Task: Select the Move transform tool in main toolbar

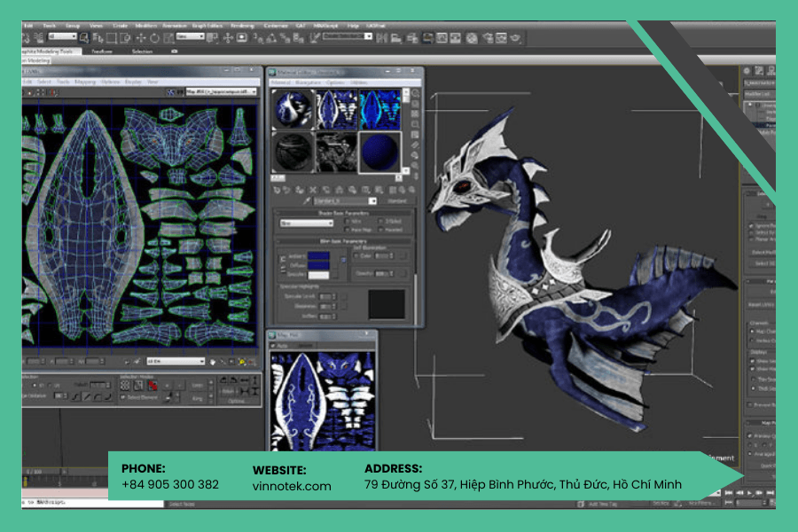Action: pyautogui.click(x=141, y=37)
